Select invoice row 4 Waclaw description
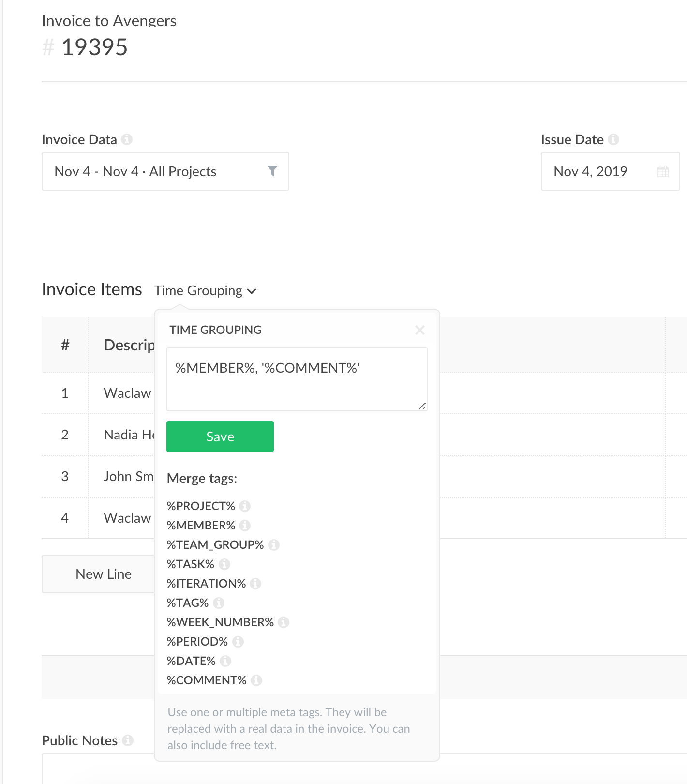The width and height of the screenshot is (687, 784). pos(128,518)
